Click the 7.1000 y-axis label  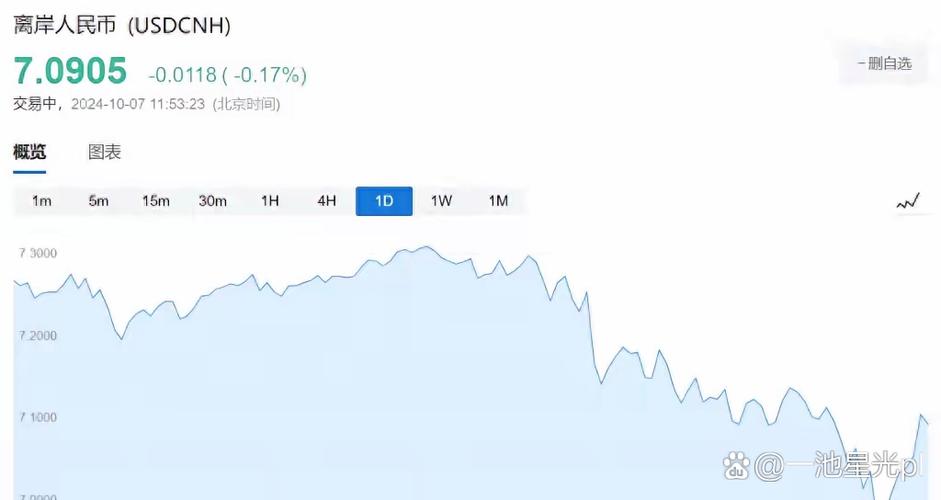pos(38,417)
